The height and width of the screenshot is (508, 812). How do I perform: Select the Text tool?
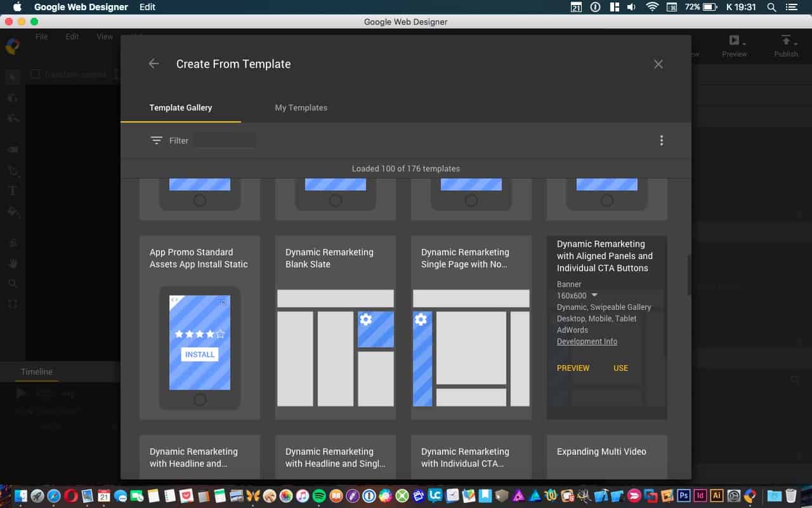(x=13, y=190)
